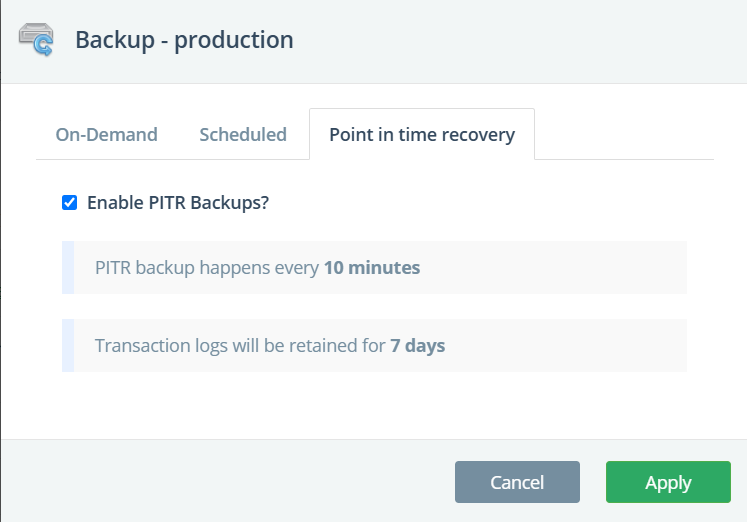Switch to the On-Demand tab
This screenshot has height=522, width=747.
(106, 134)
